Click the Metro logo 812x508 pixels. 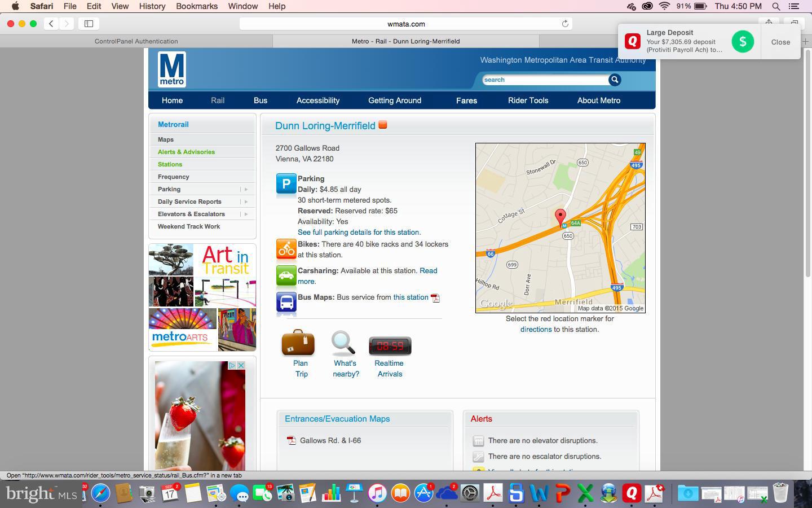[x=172, y=69]
